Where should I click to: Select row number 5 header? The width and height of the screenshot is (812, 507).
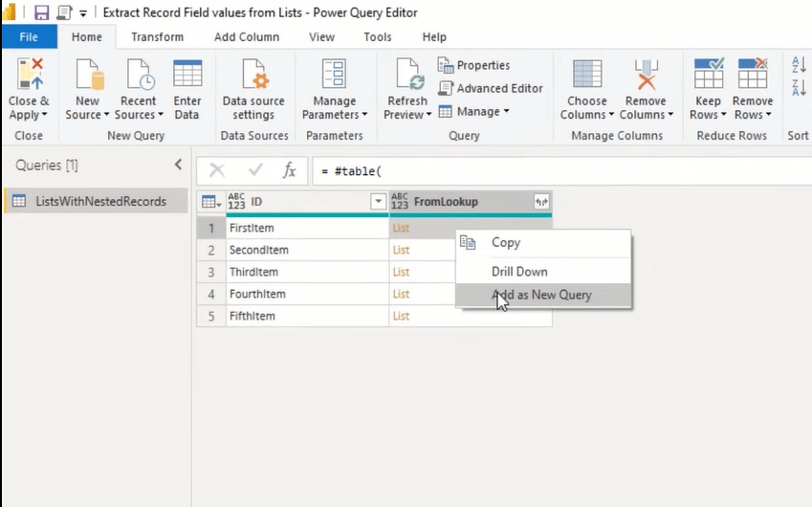211,316
